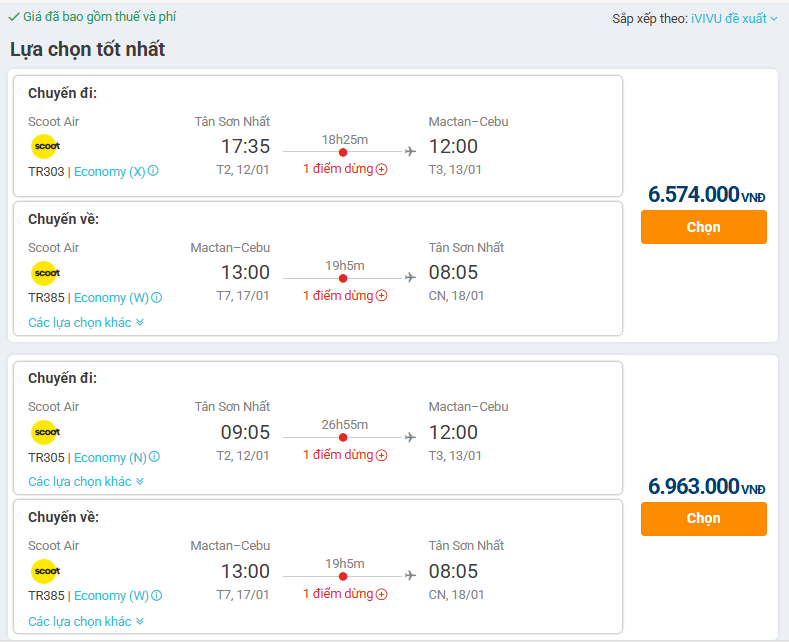The image size is (789, 642).
Task: Expand Các lựa chọn khác under TR305
Action: [x=86, y=481]
